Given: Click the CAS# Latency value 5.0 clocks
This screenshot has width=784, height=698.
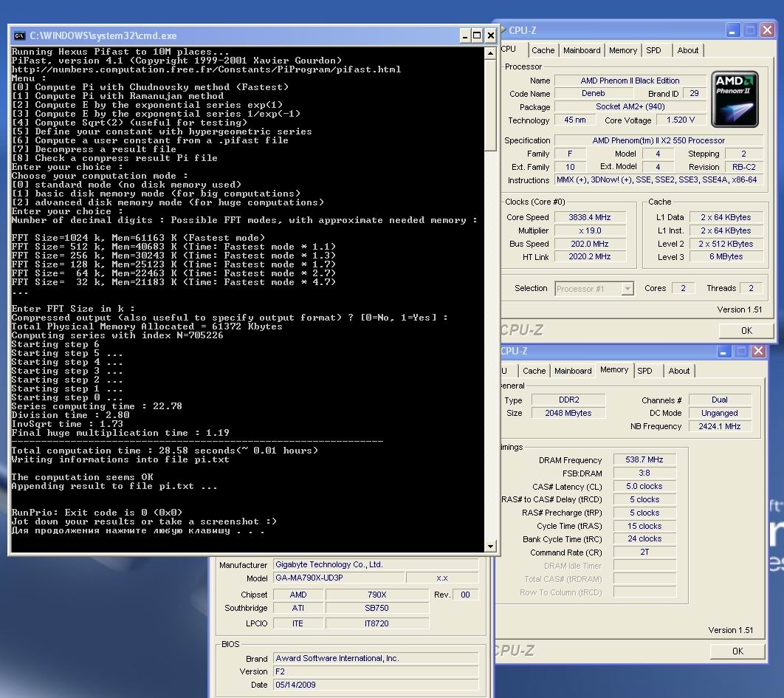Looking at the screenshot, I should coord(644,486).
